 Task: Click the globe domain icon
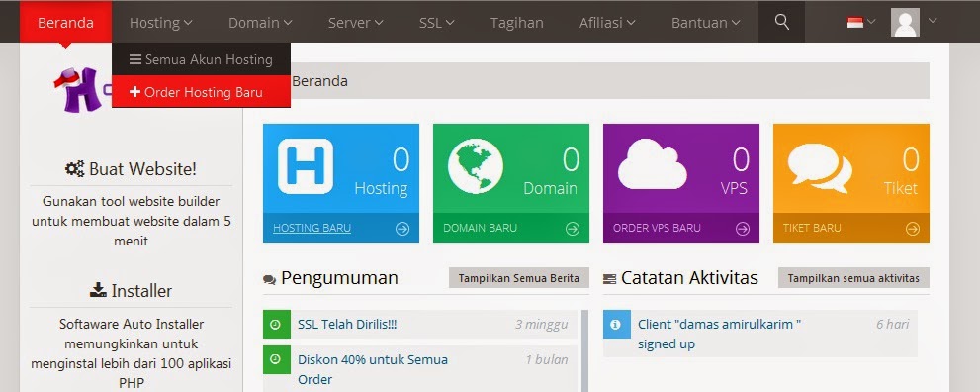tap(475, 165)
